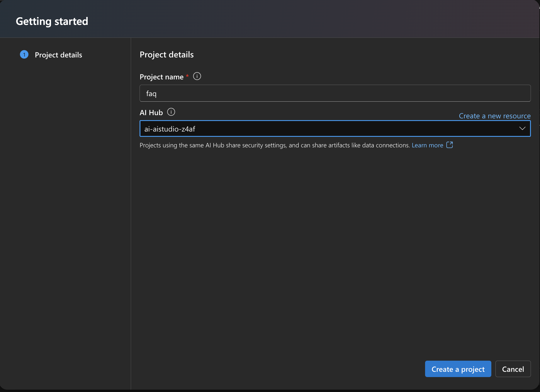
Task: Open the Create a new resource link
Action: pos(495,116)
